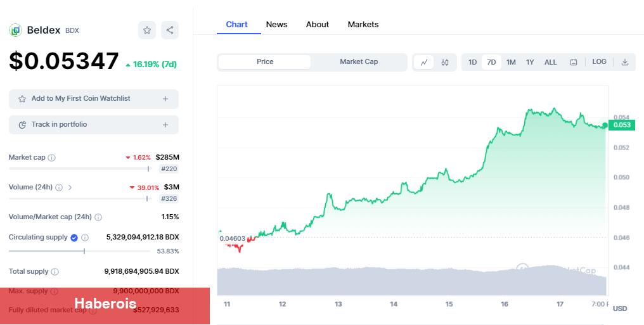Click the #220 market cap rank badge
The height and width of the screenshot is (325, 644).
pyautogui.click(x=169, y=169)
